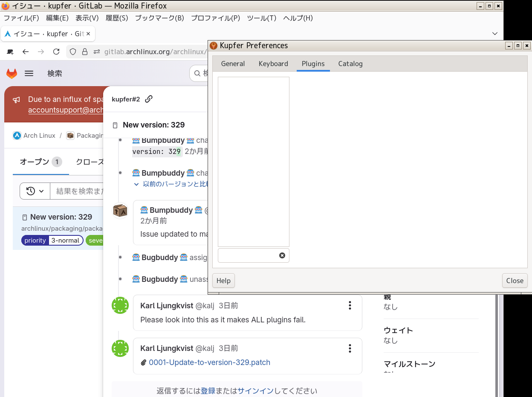
Task: Click Karl Ljungkvist avatar on 'ALL plugins fail' comment
Action: pyautogui.click(x=120, y=305)
